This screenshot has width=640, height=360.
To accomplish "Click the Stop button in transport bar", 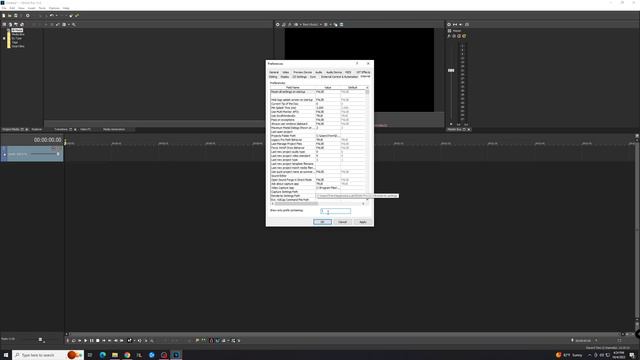I will point(98,340).
